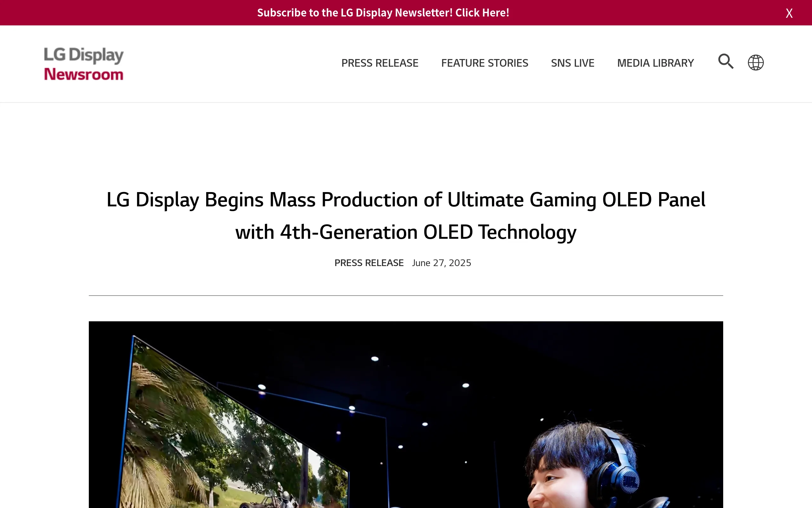Open the FEATURE STORIES menu
Image resolution: width=812 pixels, height=508 pixels.
click(485, 63)
